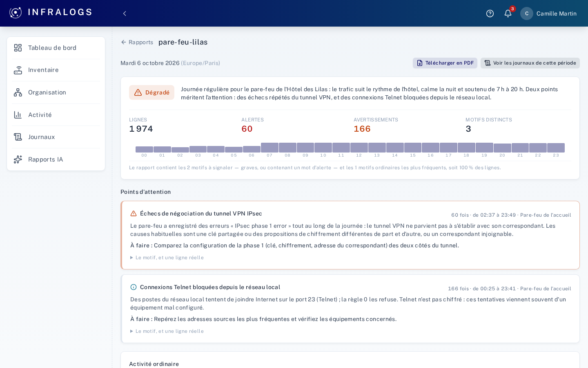
Task: Open Organisation in the sidebar
Action: (56, 92)
